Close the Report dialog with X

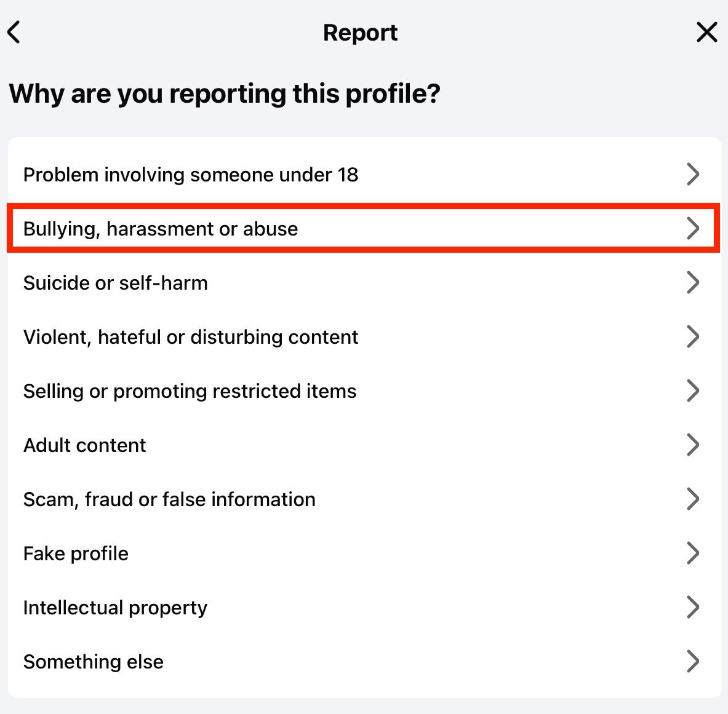(707, 33)
